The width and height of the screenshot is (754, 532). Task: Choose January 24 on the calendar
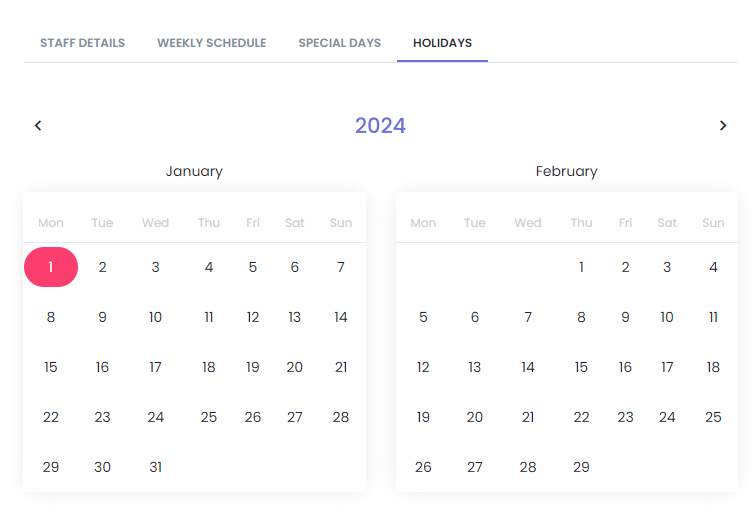point(155,417)
